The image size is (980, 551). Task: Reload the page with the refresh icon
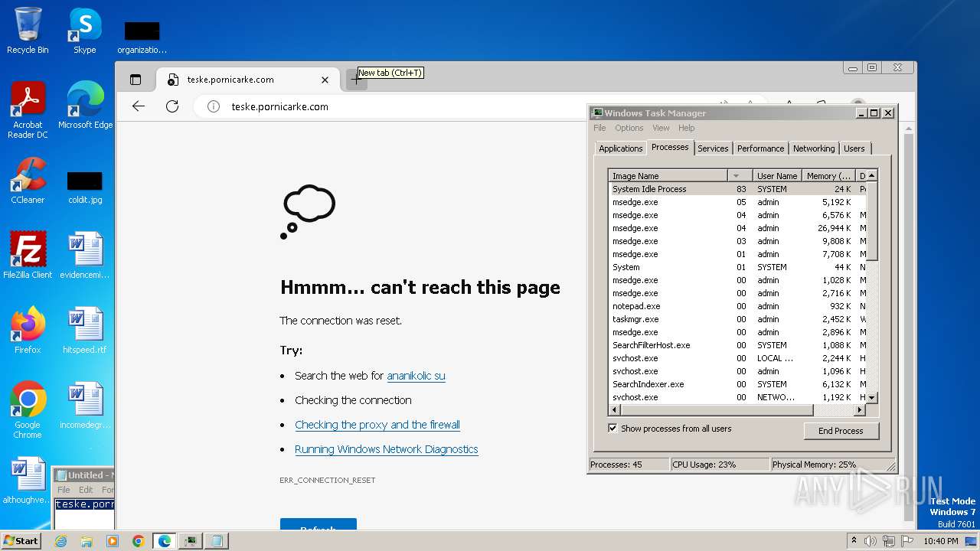172,106
